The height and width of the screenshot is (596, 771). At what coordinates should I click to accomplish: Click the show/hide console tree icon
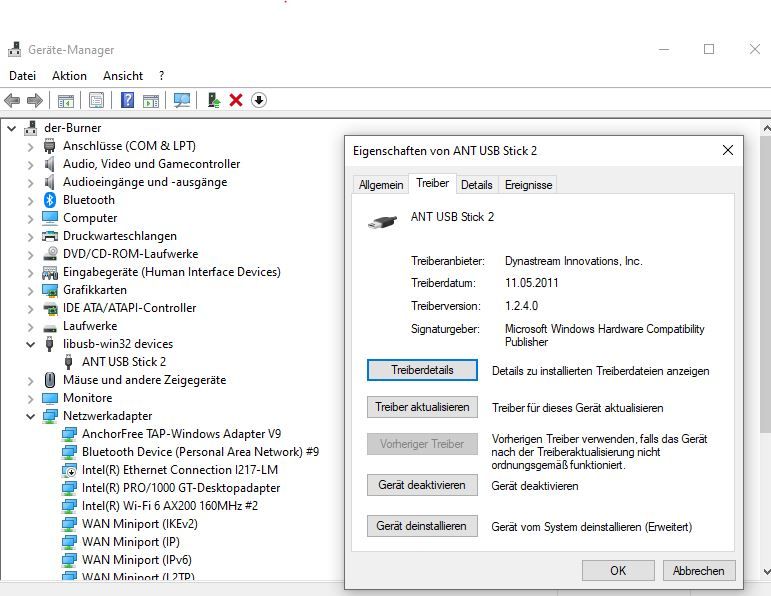pyautogui.click(x=65, y=100)
